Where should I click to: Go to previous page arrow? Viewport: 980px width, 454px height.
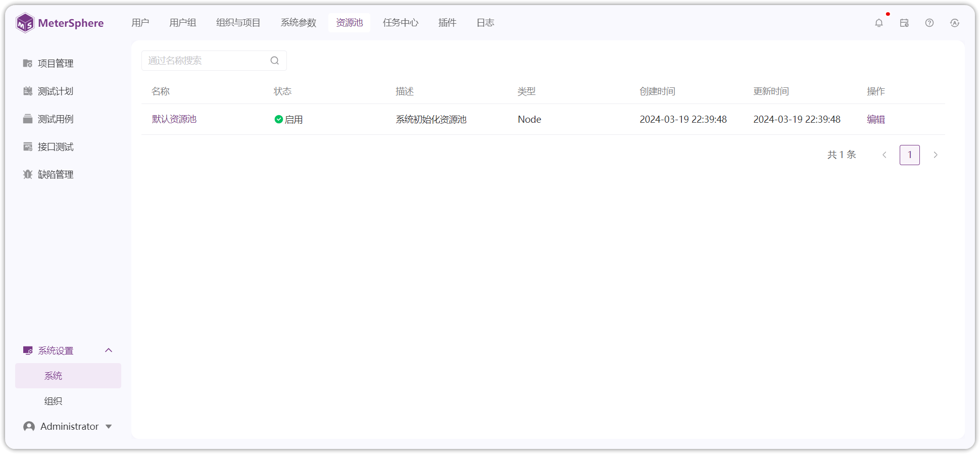(x=885, y=155)
